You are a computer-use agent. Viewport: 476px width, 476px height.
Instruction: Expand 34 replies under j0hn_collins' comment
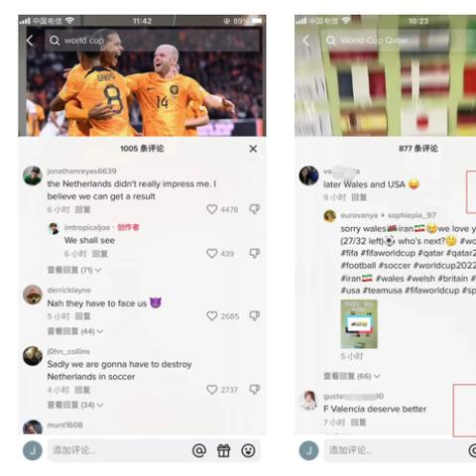pyautogui.click(x=75, y=405)
